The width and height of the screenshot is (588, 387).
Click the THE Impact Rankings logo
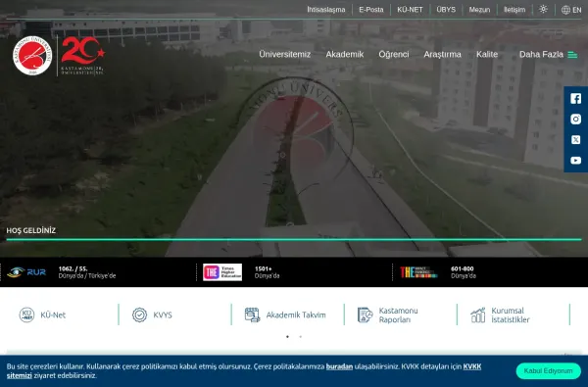[418, 272]
